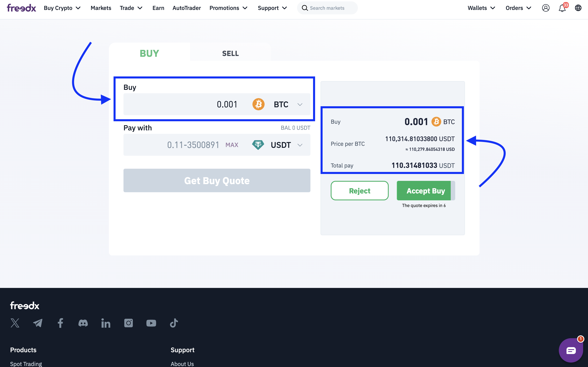588x367 pixels.
Task: Open the TikTok footer icon
Action: pyautogui.click(x=174, y=323)
